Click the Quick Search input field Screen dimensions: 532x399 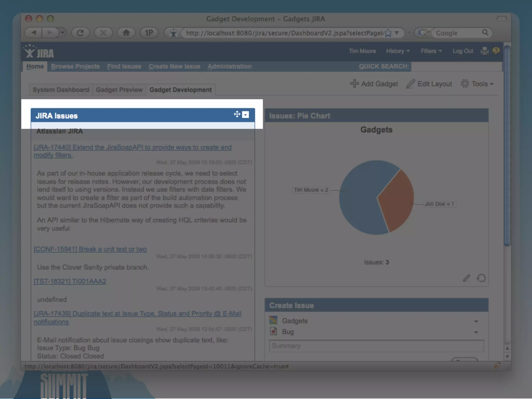click(456, 66)
